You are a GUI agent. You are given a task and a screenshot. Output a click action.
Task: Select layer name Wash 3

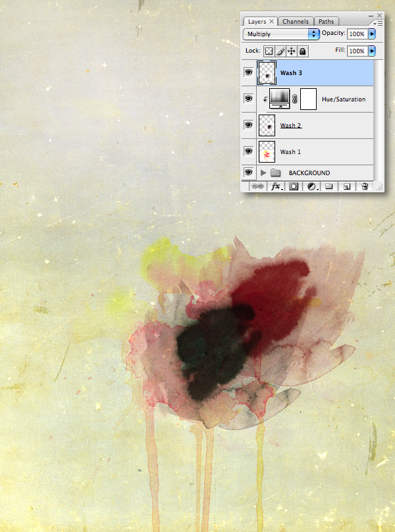click(291, 72)
